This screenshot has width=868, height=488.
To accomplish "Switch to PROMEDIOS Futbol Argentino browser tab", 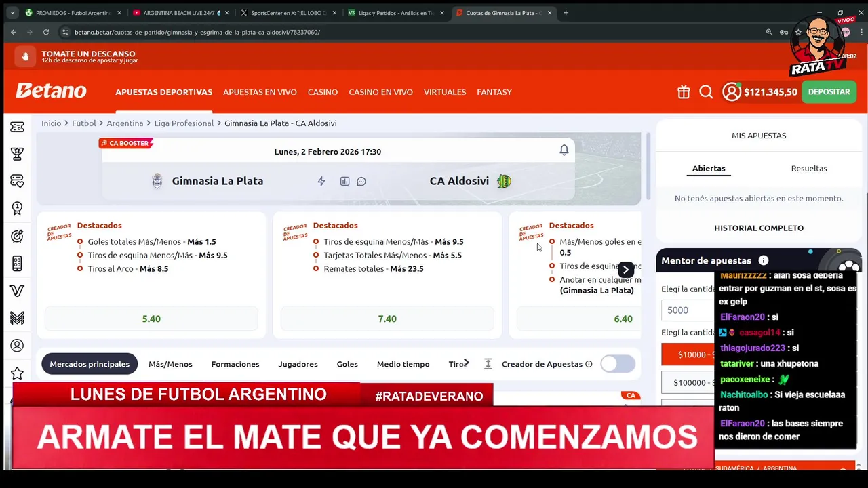I will [73, 12].
